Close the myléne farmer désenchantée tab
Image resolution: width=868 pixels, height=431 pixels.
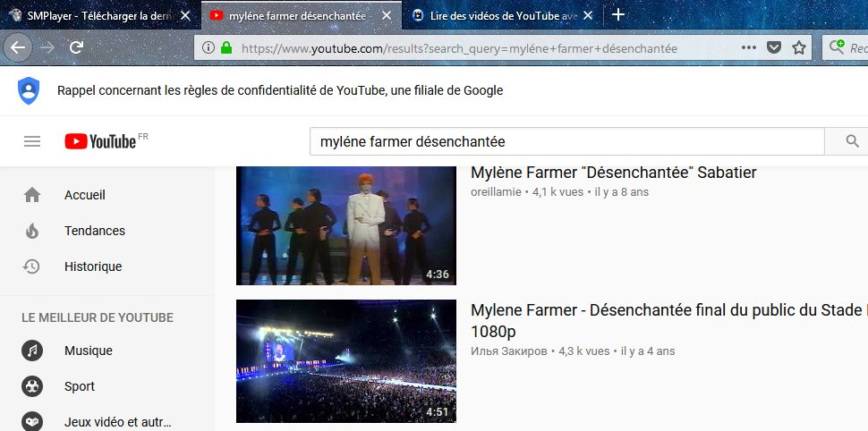[387, 15]
